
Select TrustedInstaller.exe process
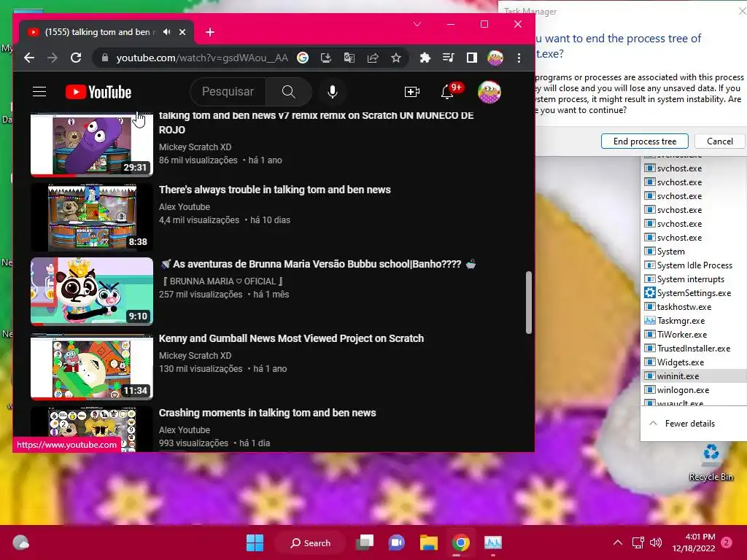click(694, 348)
